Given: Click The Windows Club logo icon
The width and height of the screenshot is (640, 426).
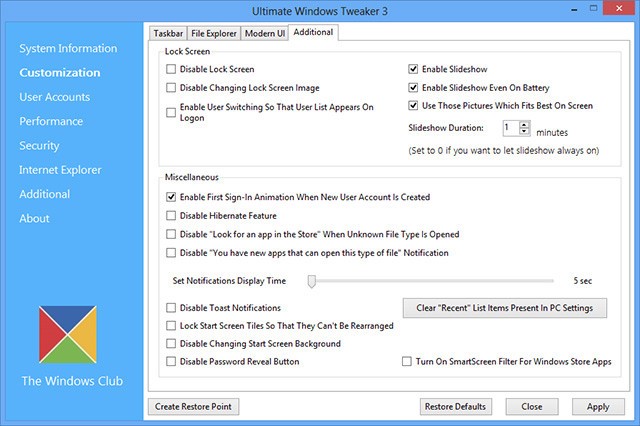Looking at the screenshot, I should click(68, 335).
